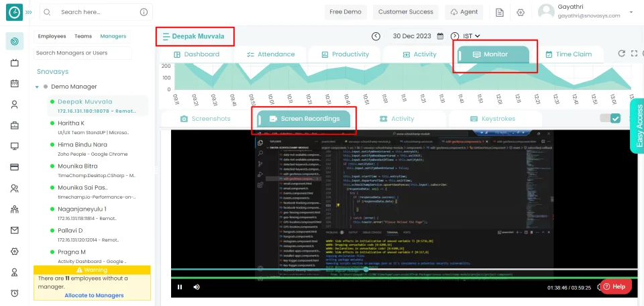
Task: Open date picker showing 30 Dec 2023
Action: (417, 36)
